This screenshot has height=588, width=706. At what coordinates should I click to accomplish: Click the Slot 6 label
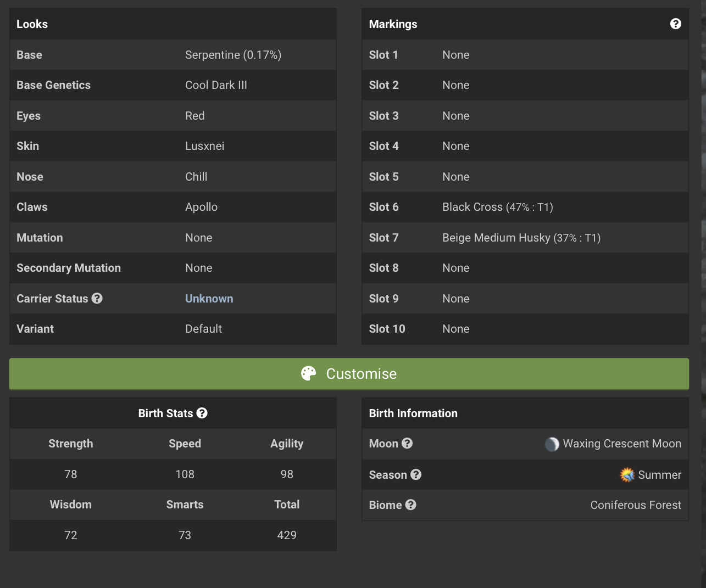(384, 207)
